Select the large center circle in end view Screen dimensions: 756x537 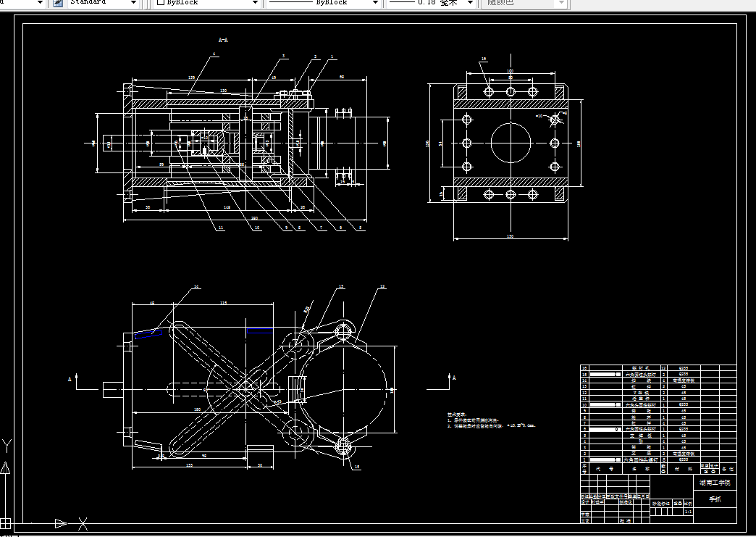pos(511,143)
